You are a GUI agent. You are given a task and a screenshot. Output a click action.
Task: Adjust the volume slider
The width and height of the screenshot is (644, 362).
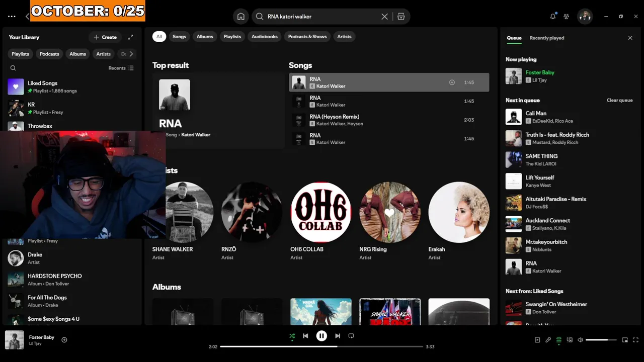point(601,340)
